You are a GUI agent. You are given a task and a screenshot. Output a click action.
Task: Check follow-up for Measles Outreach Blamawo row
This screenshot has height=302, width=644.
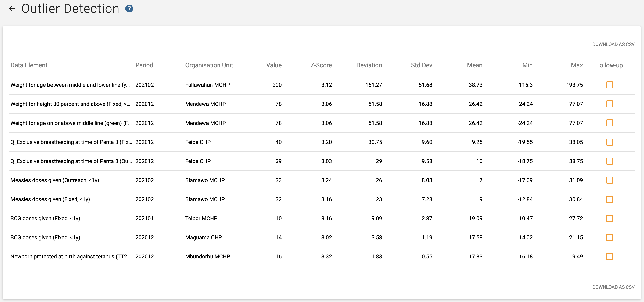click(x=610, y=180)
